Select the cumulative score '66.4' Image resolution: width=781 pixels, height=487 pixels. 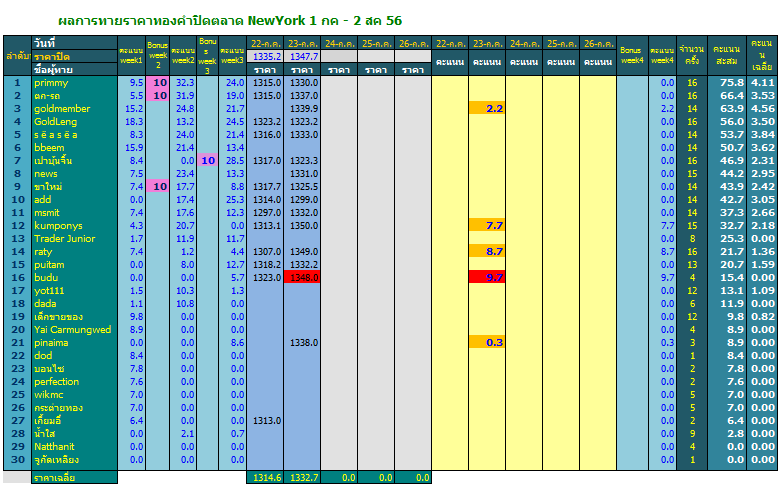coord(727,96)
